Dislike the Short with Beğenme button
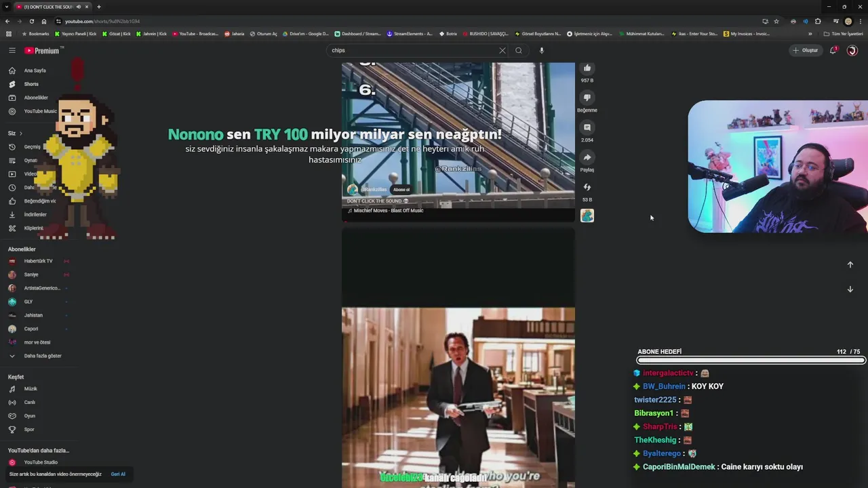This screenshot has width=868, height=488. (587, 98)
